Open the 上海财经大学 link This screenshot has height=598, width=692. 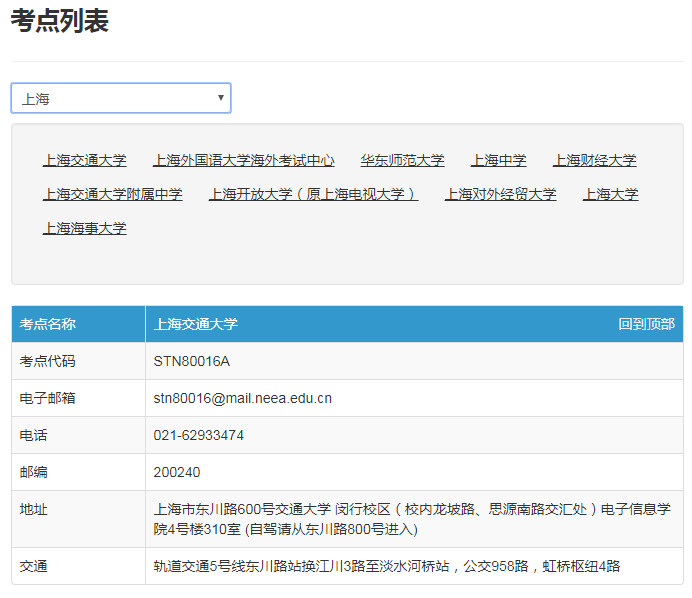594,160
